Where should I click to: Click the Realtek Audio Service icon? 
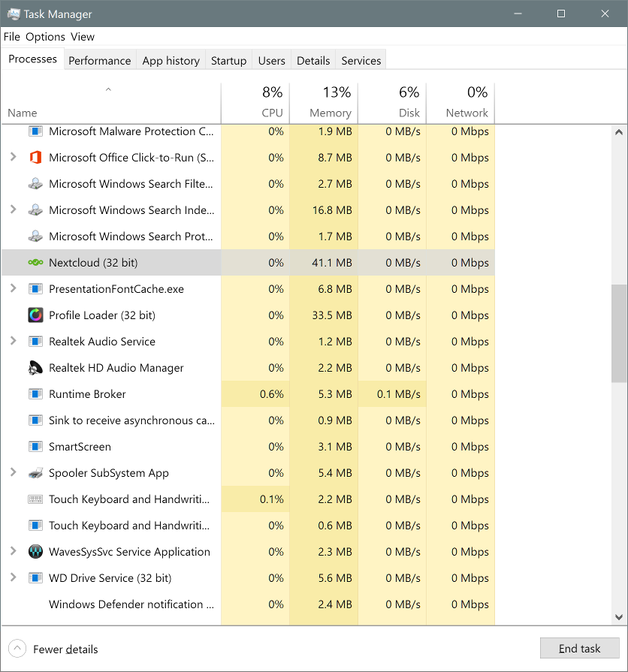click(x=35, y=342)
